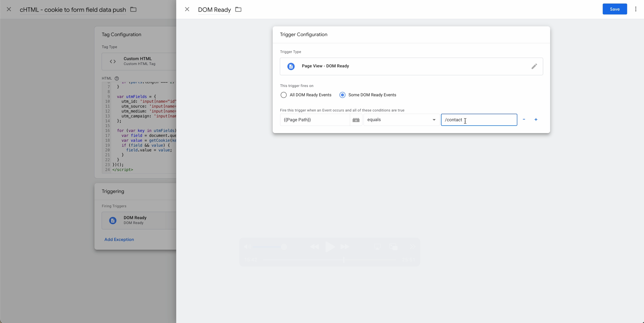
Task: Save the DOM Ready trigger
Action: point(615,9)
